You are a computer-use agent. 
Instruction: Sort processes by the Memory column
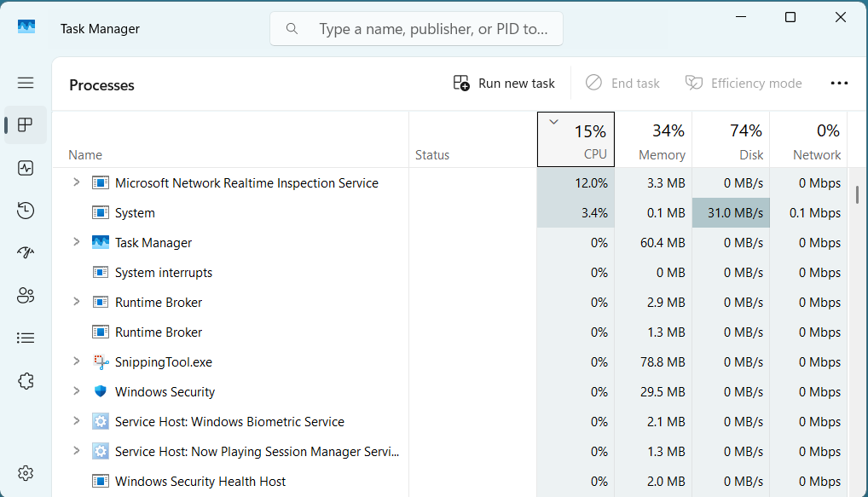653,140
